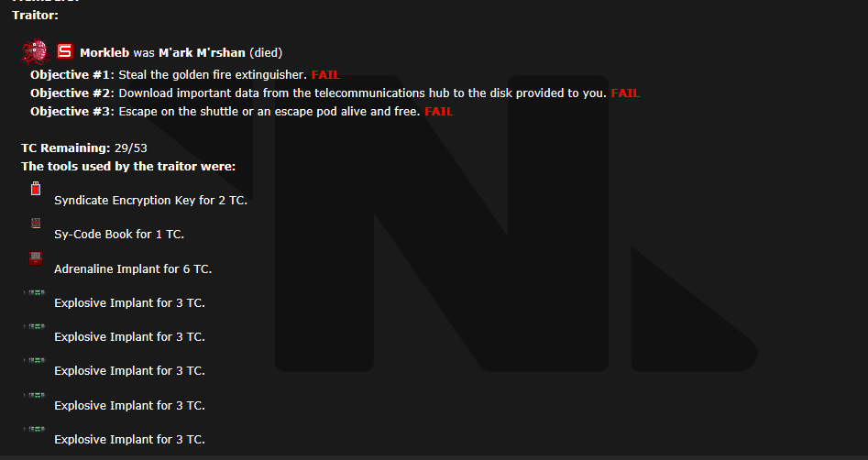Click the first Explosive Implant icon
868x460 pixels.
(35, 292)
